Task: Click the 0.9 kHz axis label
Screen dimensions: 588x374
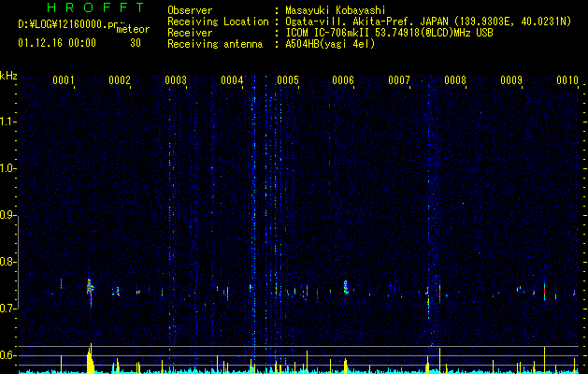Action: point(7,215)
